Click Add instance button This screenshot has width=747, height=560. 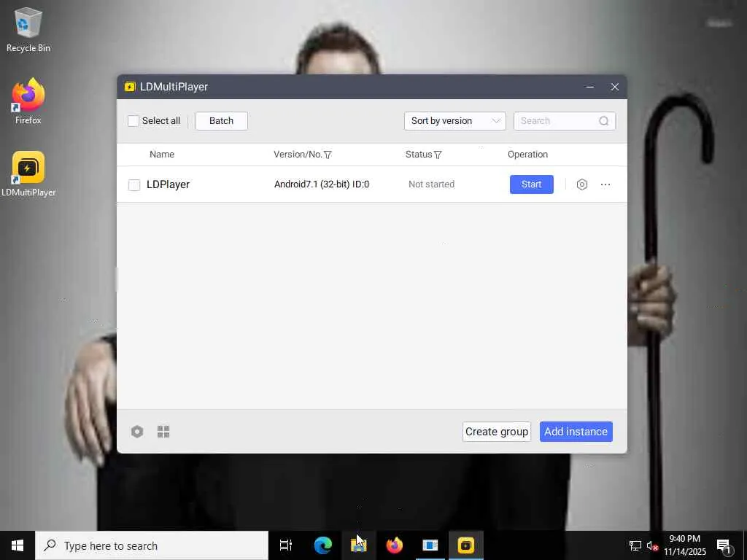[x=576, y=432]
